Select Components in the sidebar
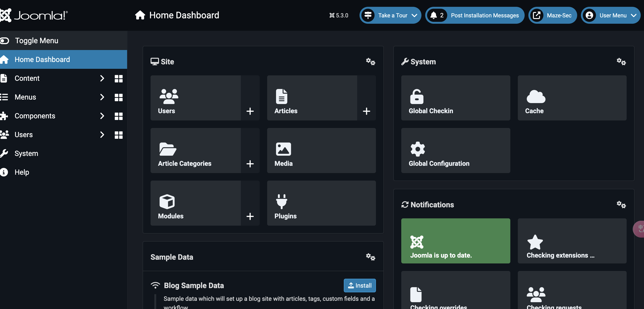This screenshot has height=309, width=644. [35, 116]
